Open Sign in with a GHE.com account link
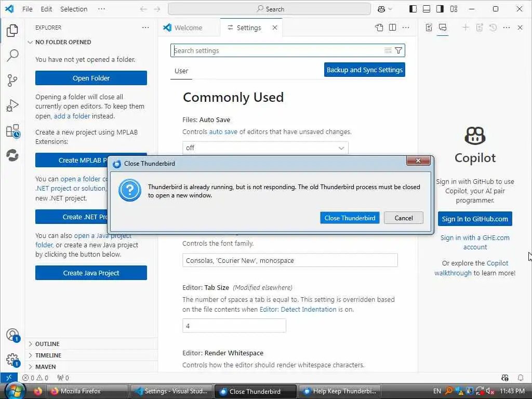Screen dimensions: 532x399 pos(475,242)
